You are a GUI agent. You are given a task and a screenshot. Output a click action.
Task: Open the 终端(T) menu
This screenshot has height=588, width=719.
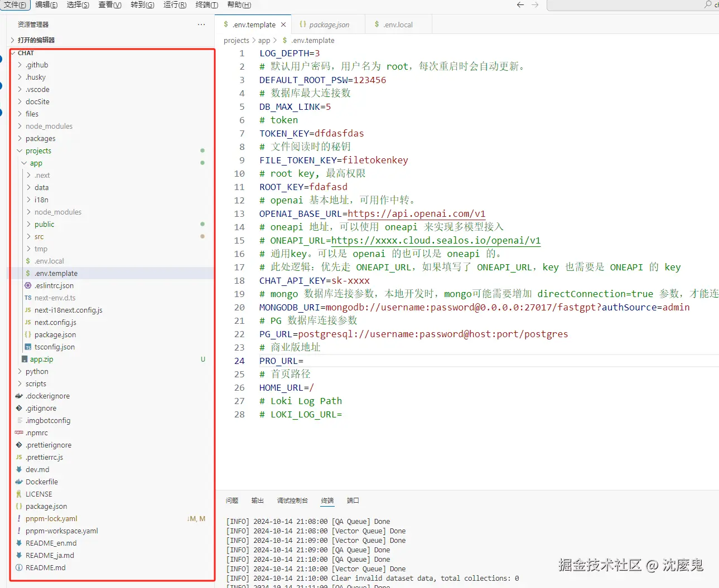(x=206, y=4)
